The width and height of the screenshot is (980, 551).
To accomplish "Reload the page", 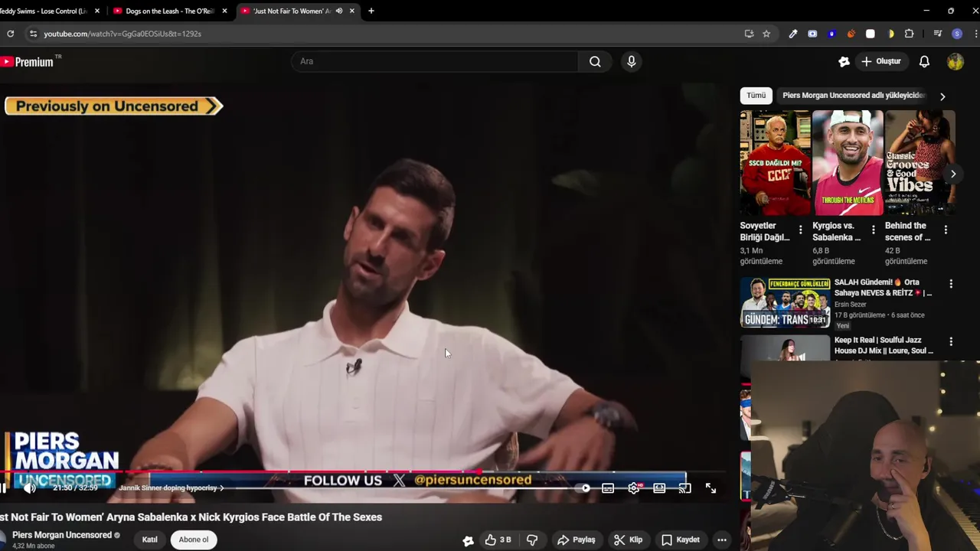I will [10, 34].
